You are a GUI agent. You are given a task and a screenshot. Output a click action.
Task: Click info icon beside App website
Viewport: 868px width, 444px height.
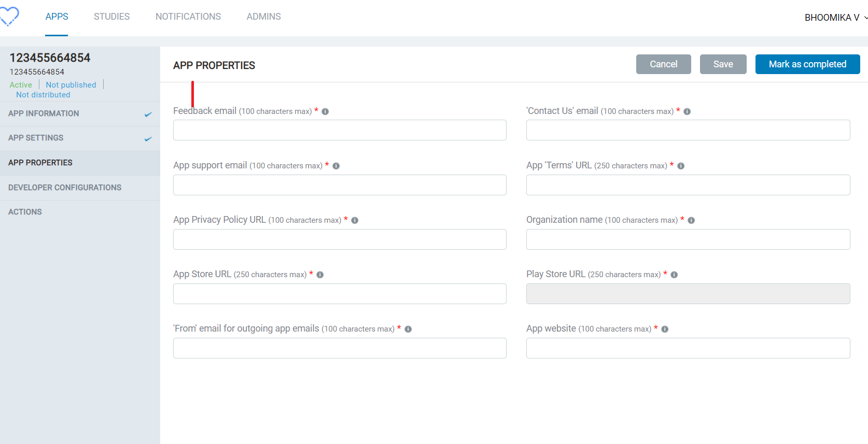pos(665,329)
